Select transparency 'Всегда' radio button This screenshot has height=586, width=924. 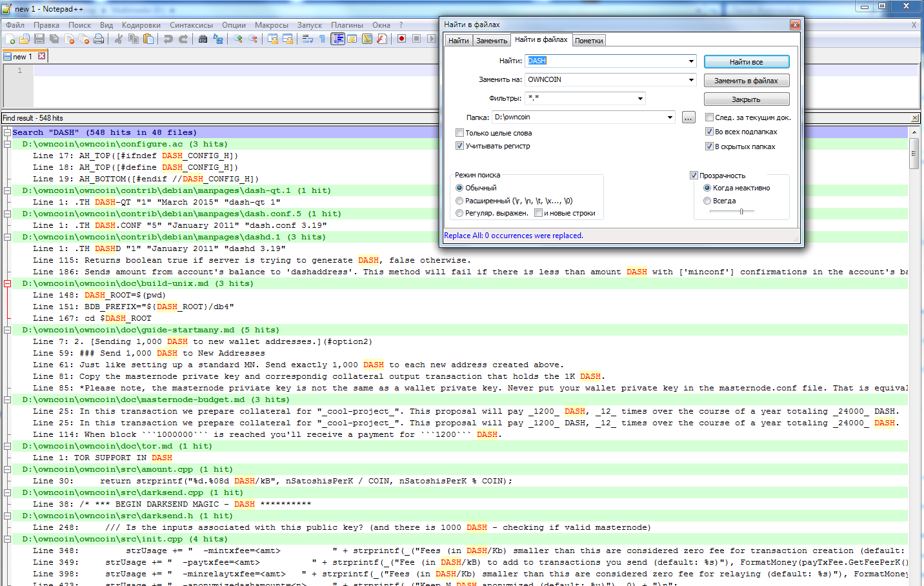[707, 201]
